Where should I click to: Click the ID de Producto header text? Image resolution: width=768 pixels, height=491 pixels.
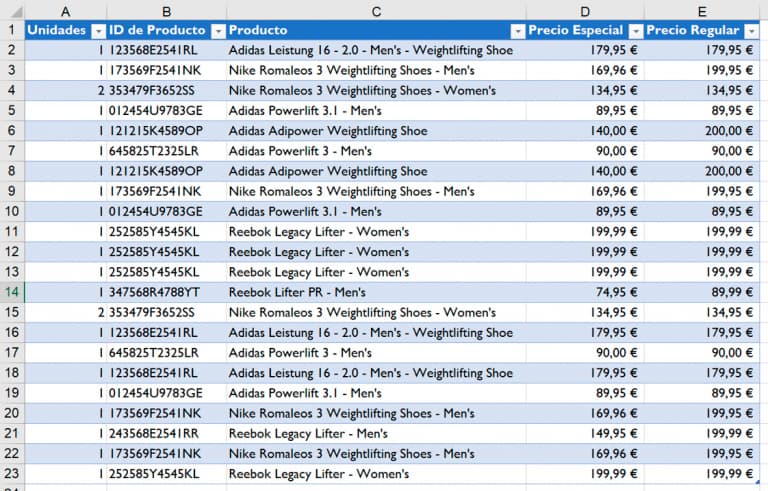click(157, 30)
